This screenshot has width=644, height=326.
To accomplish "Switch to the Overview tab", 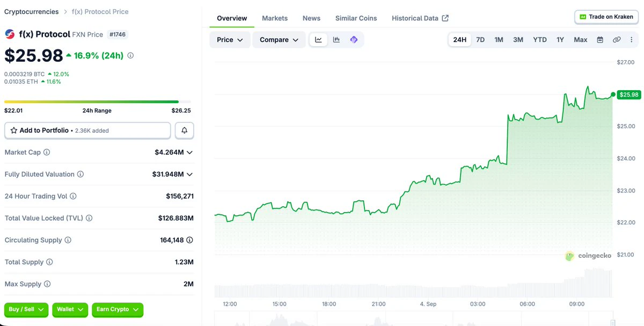I will pos(232,18).
